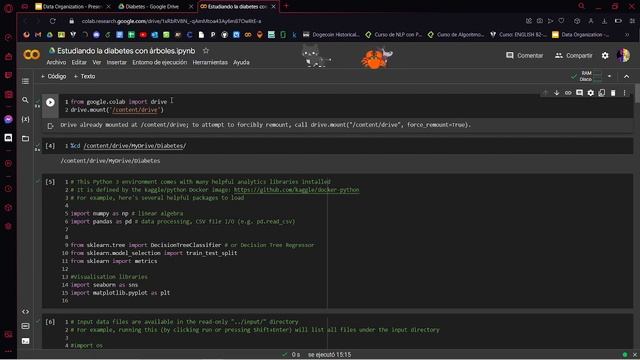Show more bookmarks overflow chevron
This screenshot has width=640, height=360.
[627, 35]
